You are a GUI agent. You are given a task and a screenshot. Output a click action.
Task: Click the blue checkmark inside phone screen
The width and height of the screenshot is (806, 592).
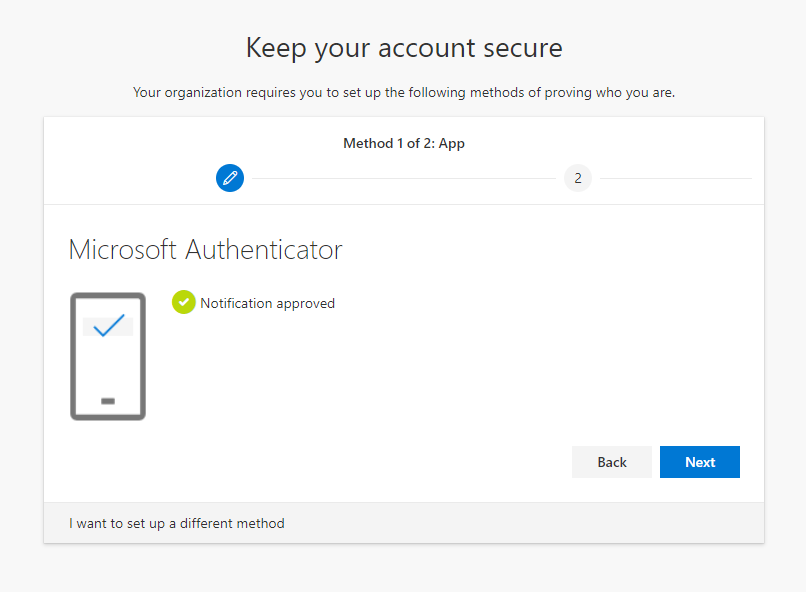[x=108, y=325]
